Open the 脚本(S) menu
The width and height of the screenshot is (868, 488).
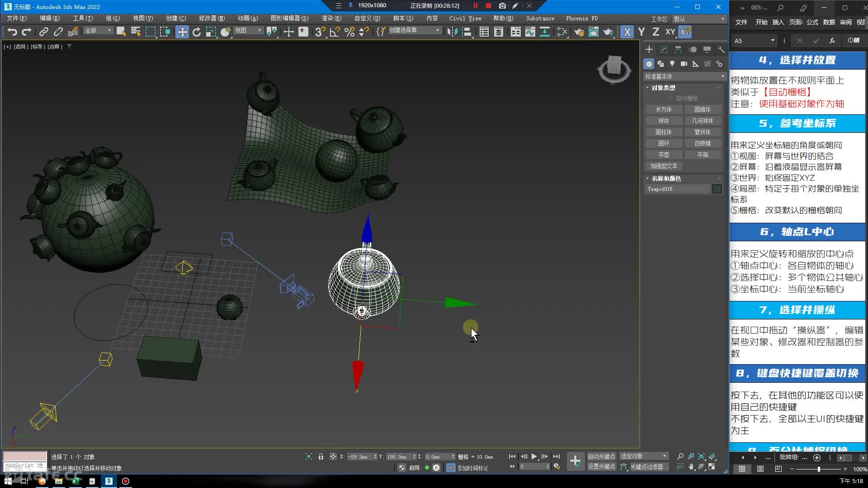tap(403, 19)
